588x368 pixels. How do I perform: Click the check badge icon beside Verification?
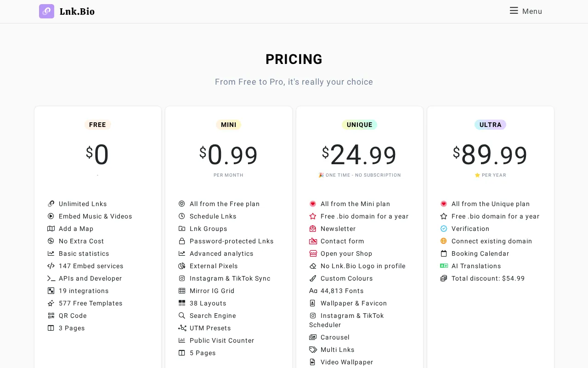pos(444,229)
